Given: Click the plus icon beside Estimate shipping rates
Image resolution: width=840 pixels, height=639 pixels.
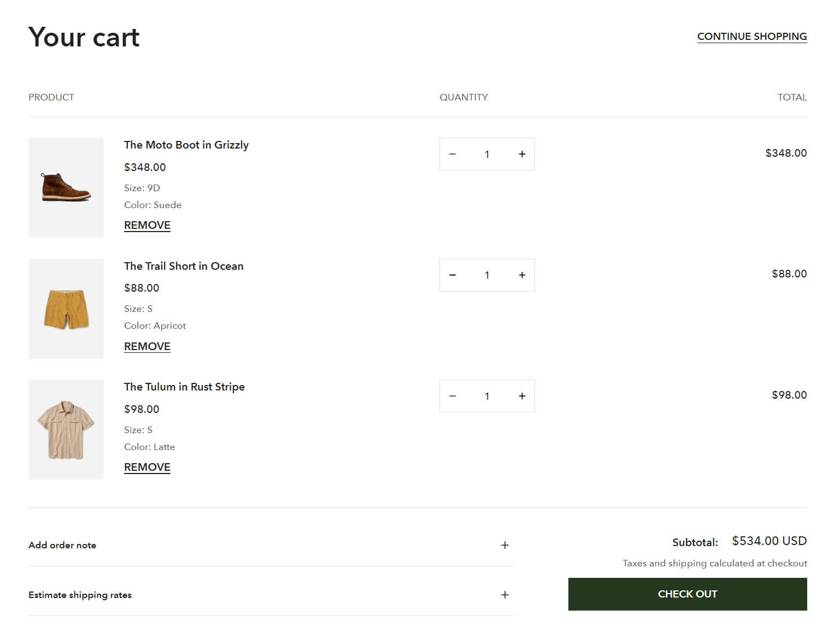Looking at the screenshot, I should pos(504,595).
